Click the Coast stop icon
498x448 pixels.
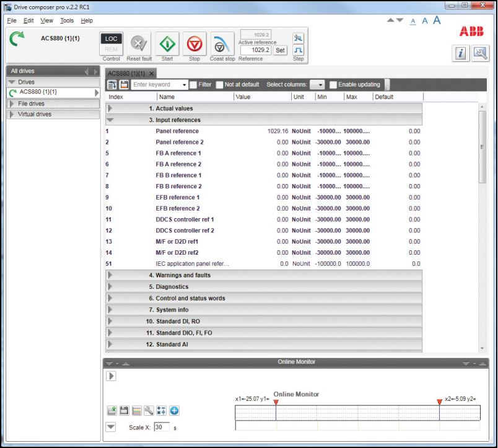coord(222,43)
